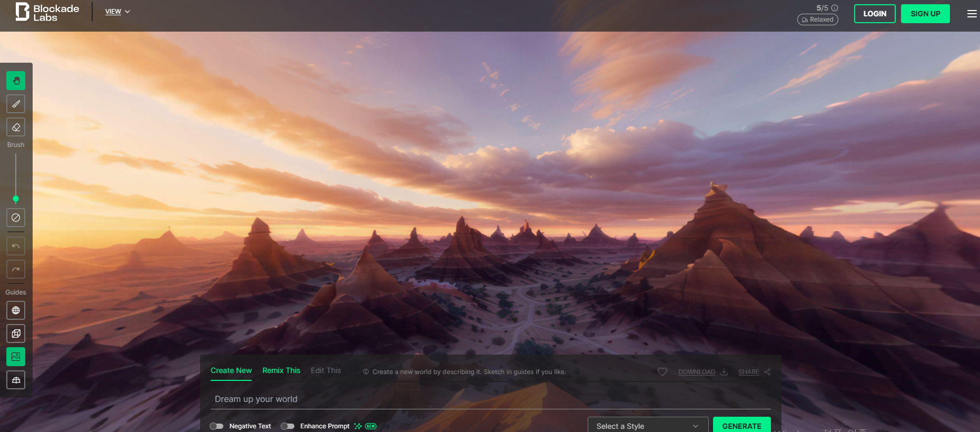Click the Enhance Prompt label
The height and width of the screenshot is (432, 980).
[325, 426]
